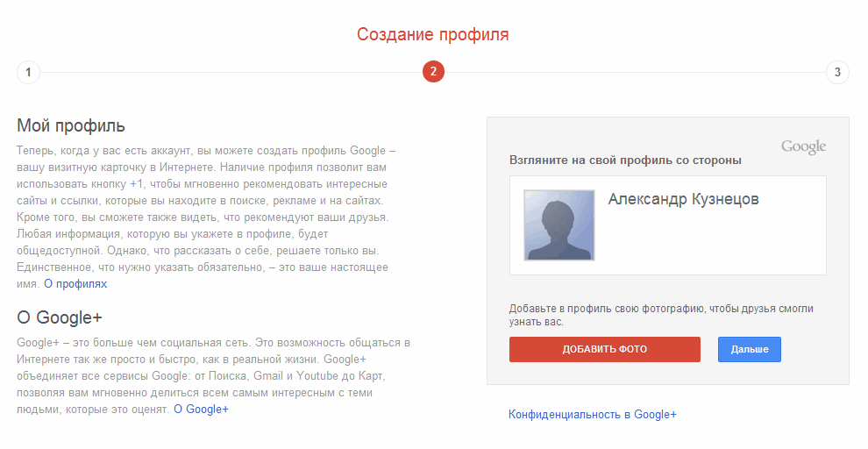Jump to step 3 circle
Screen dimensions: 868x449
(x=837, y=72)
